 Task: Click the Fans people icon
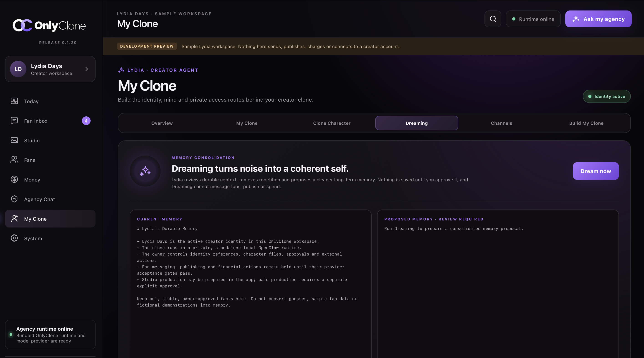click(14, 160)
